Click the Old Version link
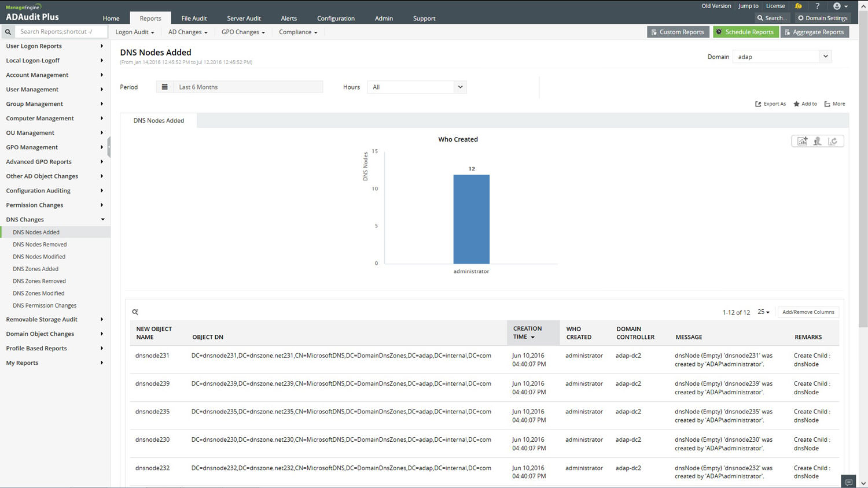 (x=716, y=6)
